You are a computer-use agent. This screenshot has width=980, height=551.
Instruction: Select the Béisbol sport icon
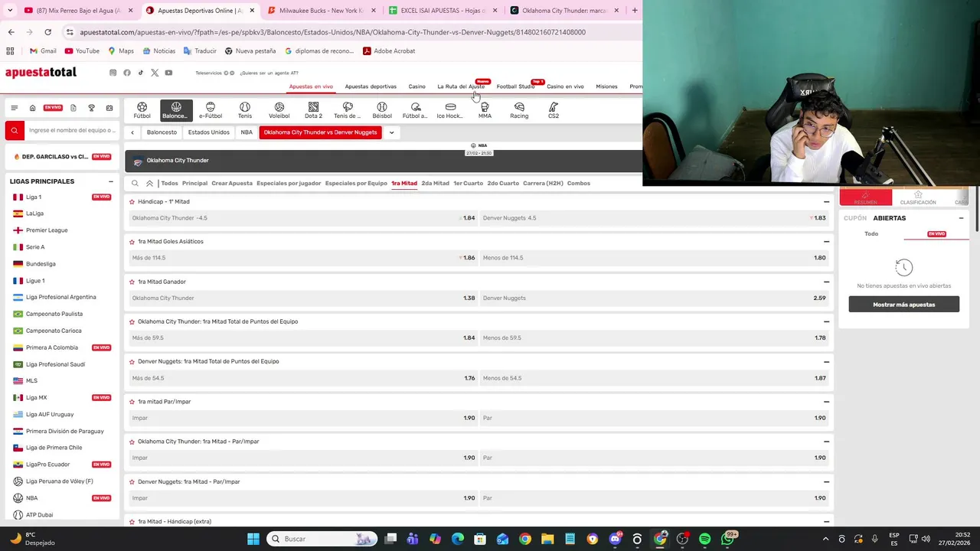(382, 110)
